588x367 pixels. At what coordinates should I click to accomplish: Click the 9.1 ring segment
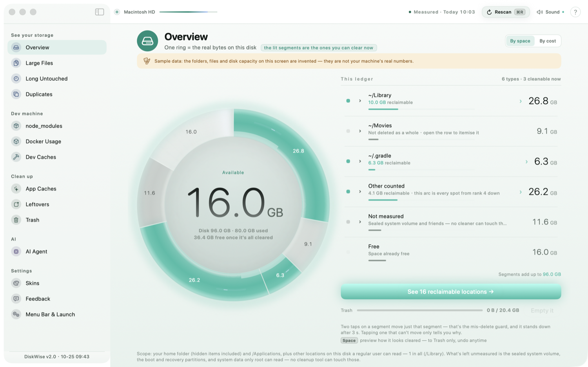(308, 244)
